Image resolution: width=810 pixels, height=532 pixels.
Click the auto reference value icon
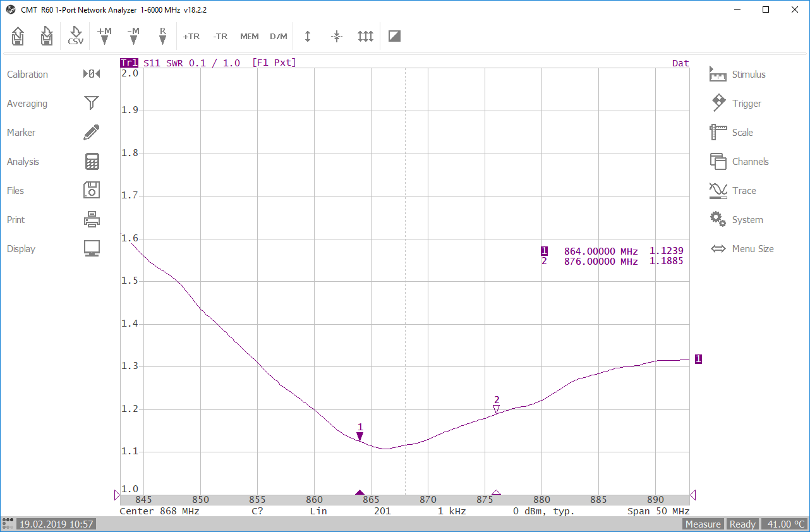(x=337, y=36)
